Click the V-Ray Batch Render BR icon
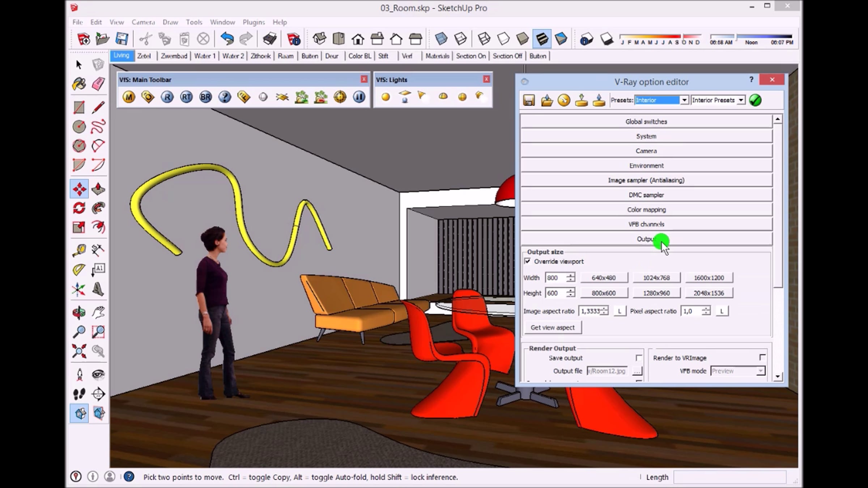The width and height of the screenshot is (868, 488). (205, 97)
